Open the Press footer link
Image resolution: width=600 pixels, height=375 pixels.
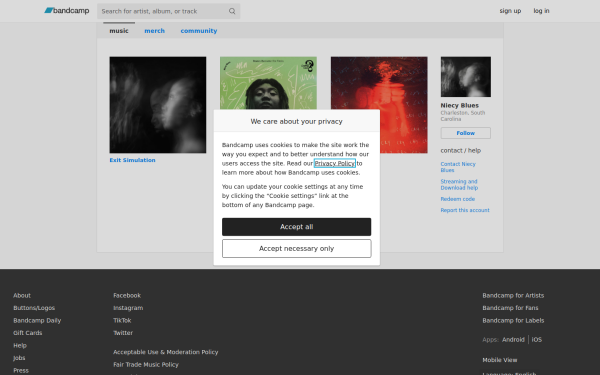21,370
